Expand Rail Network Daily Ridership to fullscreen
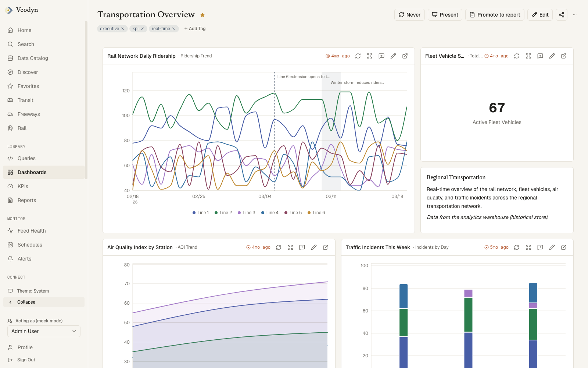 pos(370,56)
